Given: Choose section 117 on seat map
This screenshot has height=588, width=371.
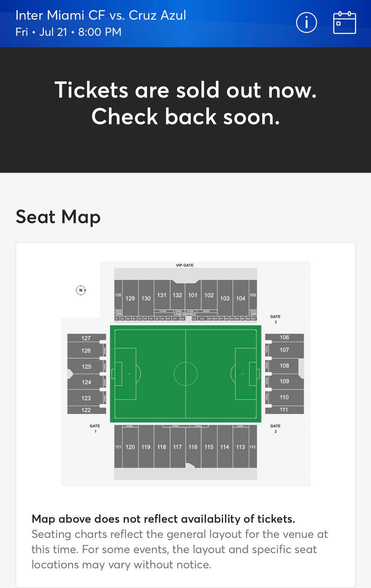Looking at the screenshot, I should click(x=177, y=447).
